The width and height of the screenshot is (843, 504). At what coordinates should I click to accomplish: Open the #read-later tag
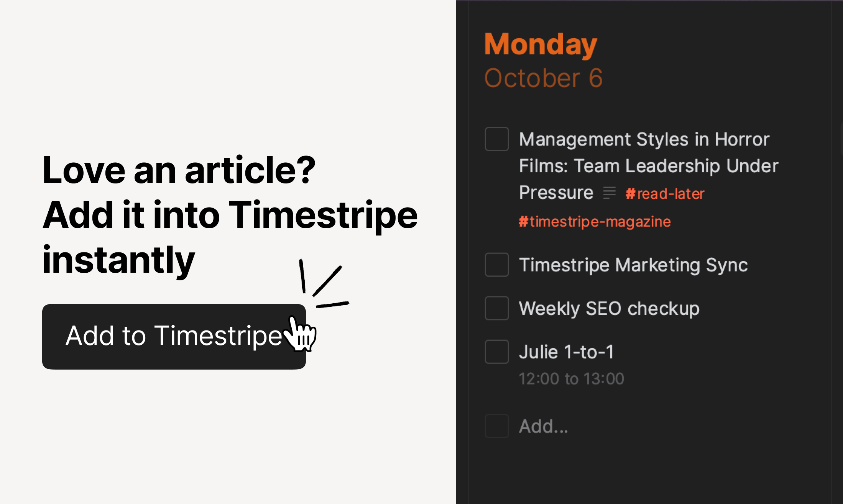(665, 194)
